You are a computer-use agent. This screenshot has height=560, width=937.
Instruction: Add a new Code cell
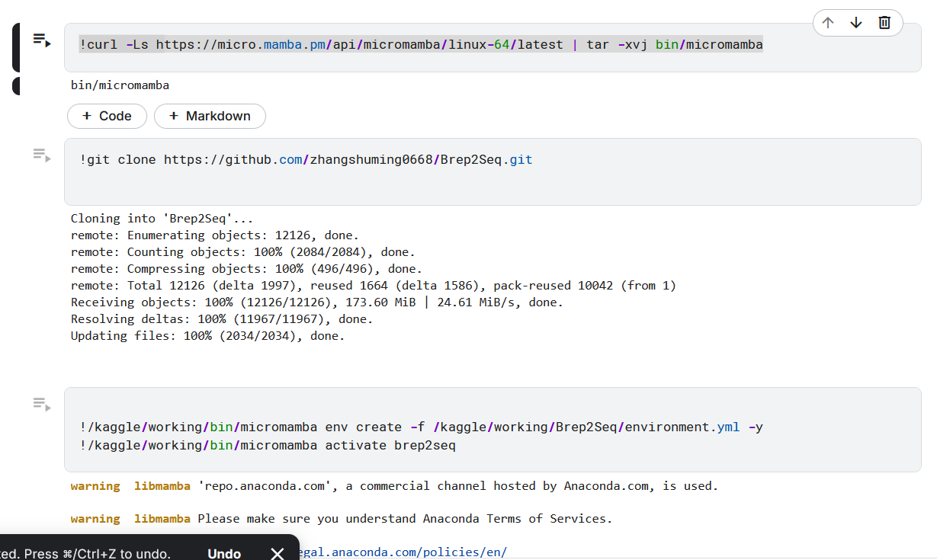click(107, 116)
